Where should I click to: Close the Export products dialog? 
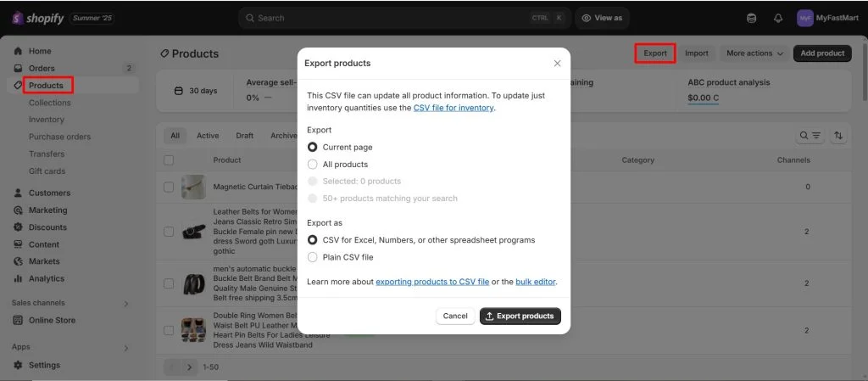[x=557, y=63]
